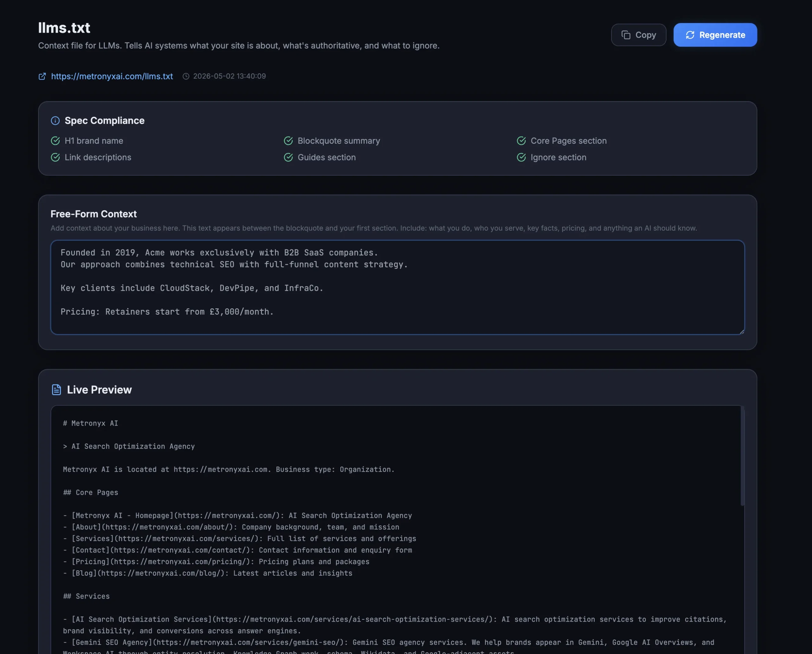
Task: Click the '> AI Search Optimization Agency' preview line
Action: pyautogui.click(x=129, y=446)
